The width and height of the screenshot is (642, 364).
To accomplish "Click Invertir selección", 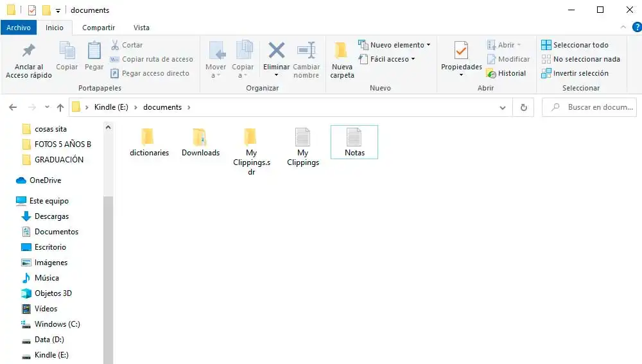I will click(575, 73).
